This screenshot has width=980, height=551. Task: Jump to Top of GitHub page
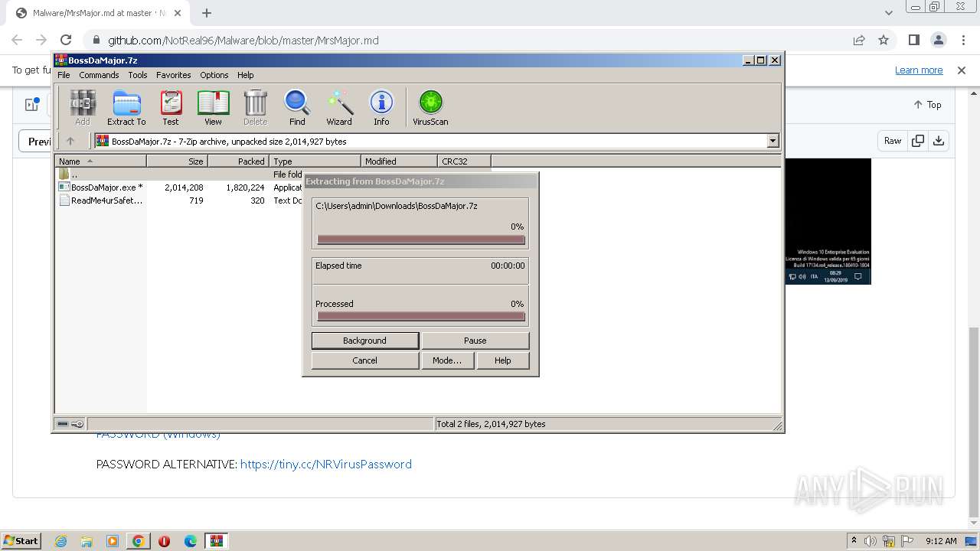[927, 105]
